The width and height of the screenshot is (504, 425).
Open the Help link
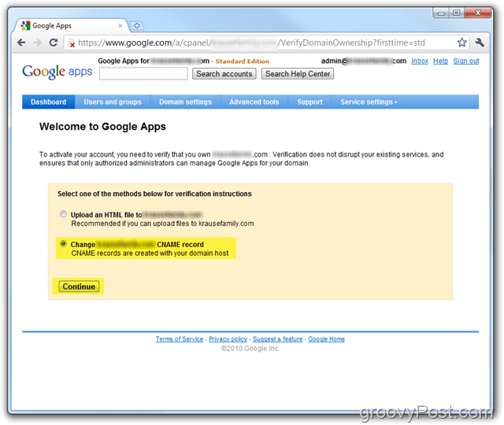coord(440,61)
